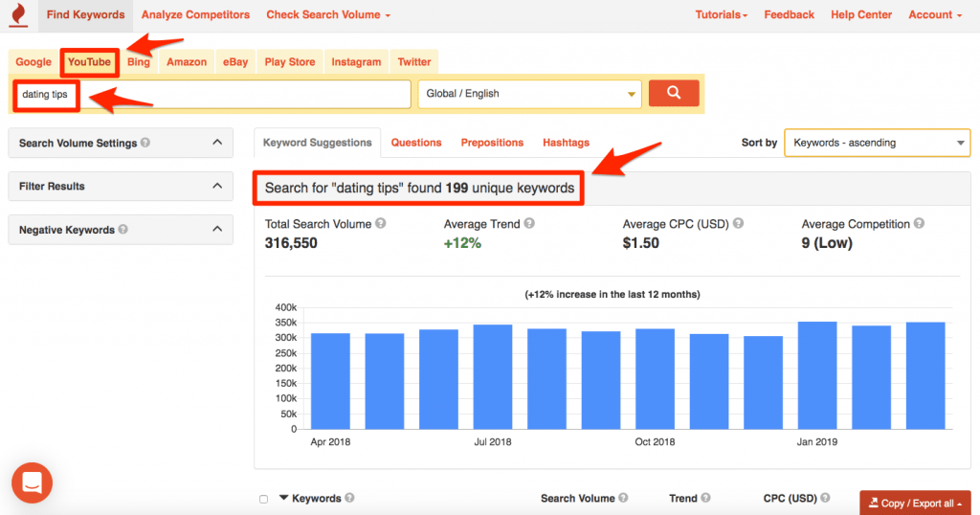Select the Google platform tab
980x515 pixels.
(x=33, y=62)
